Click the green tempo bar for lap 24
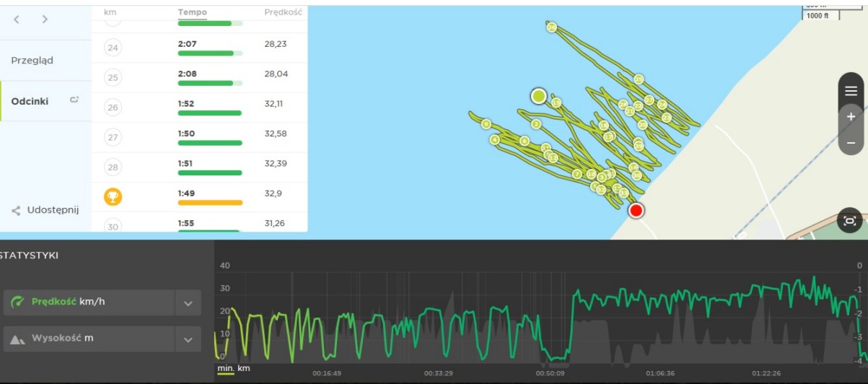 (210, 53)
